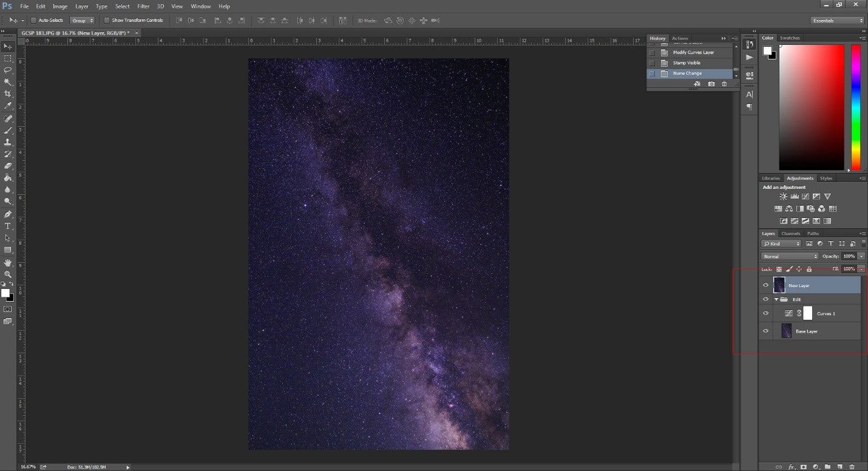This screenshot has width=868, height=471.
Task: Select the Brush tool
Action: tap(8, 130)
